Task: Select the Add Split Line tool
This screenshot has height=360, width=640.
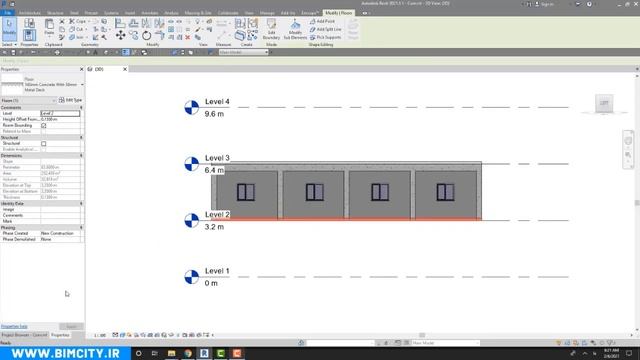Action: click(x=325, y=29)
